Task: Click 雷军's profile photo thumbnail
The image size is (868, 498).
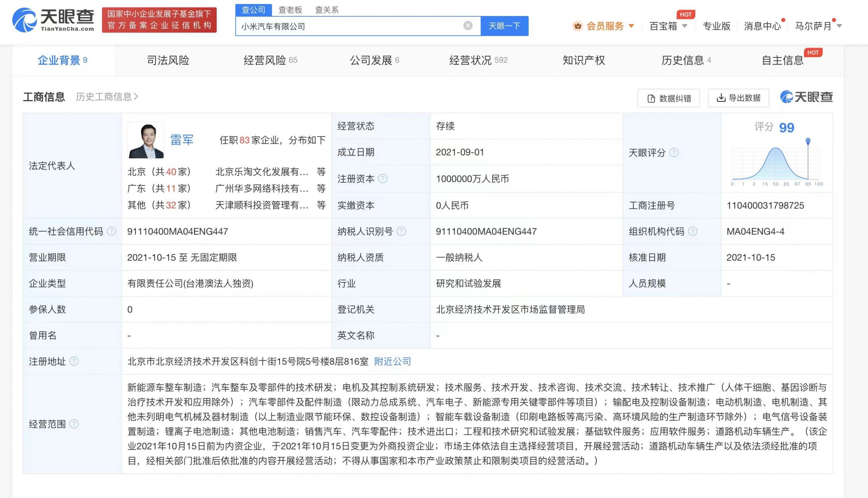Action: (146, 140)
